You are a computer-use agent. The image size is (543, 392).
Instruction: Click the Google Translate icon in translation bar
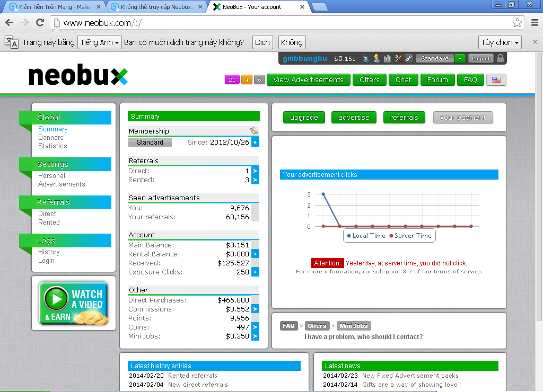(x=12, y=42)
